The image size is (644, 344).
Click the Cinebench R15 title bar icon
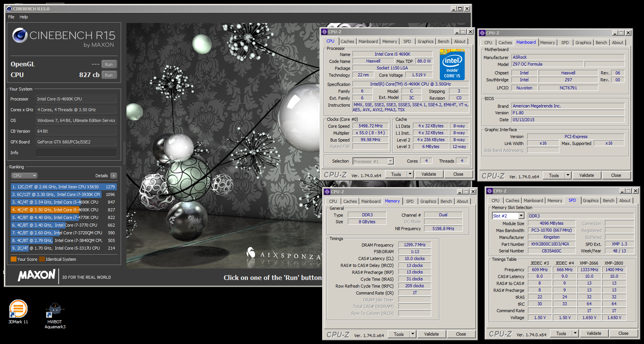click(9, 8)
